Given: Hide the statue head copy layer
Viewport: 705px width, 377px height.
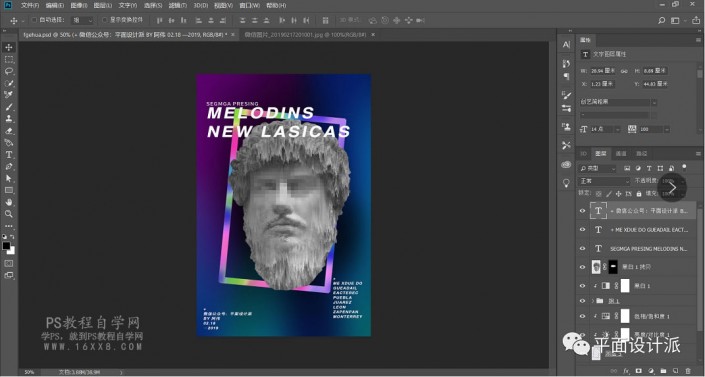Looking at the screenshot, I should coord(582,267).
